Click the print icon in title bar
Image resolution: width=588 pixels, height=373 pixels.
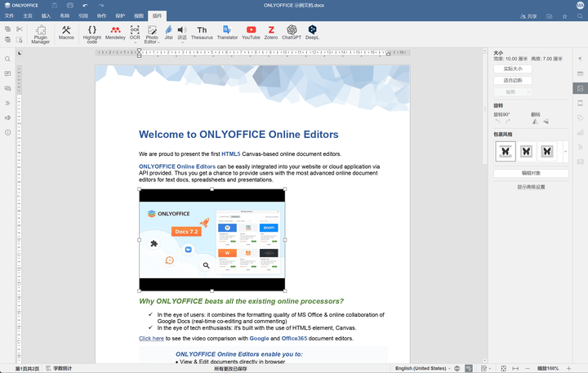tap(70, 6)
